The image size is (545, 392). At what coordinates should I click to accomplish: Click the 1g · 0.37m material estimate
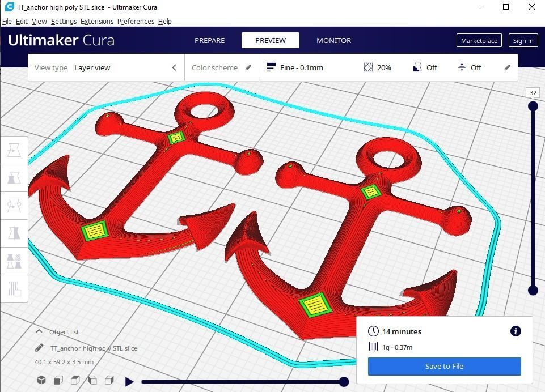pos(398,347)
